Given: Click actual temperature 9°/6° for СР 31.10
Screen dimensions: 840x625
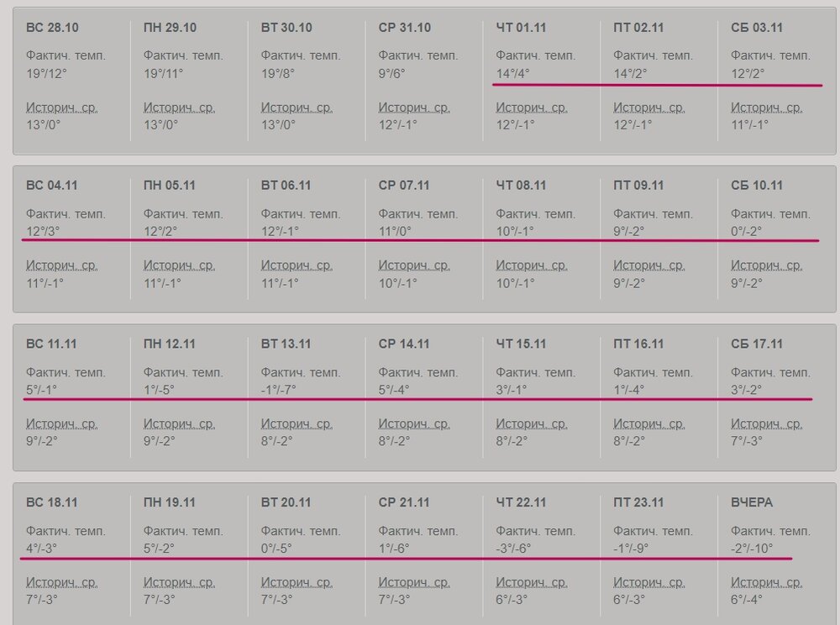Looking at the screenshot, I should point(391,73).
